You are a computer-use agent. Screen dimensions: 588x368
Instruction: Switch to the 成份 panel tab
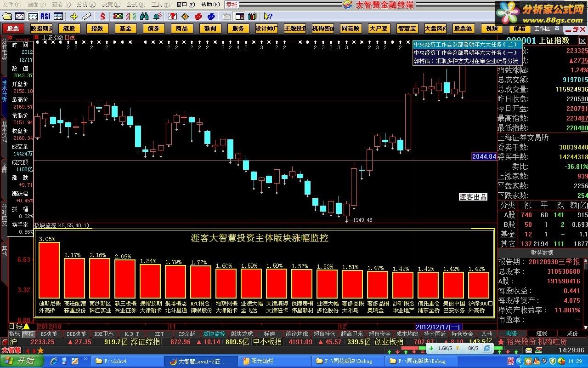coord(572,333)
